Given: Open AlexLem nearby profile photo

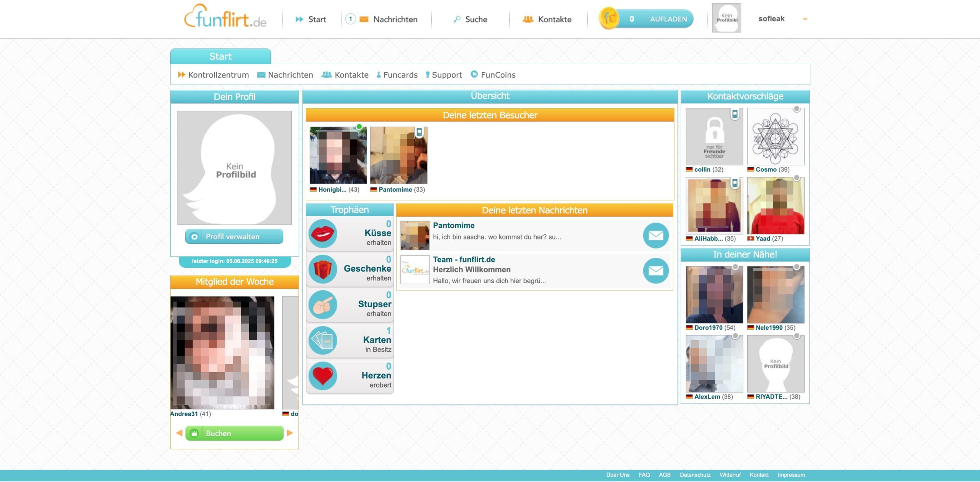Looking at the screenshot, I should [x=714, y=364].
